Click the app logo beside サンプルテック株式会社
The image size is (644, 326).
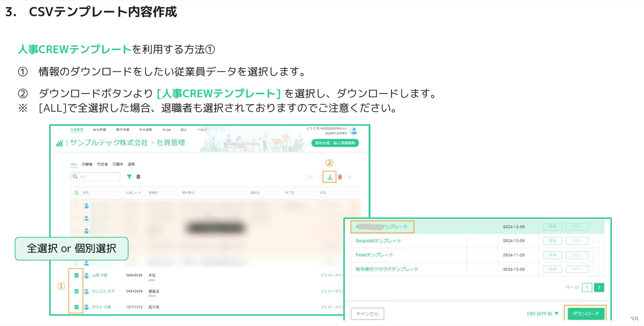click(x=60, y=143)
